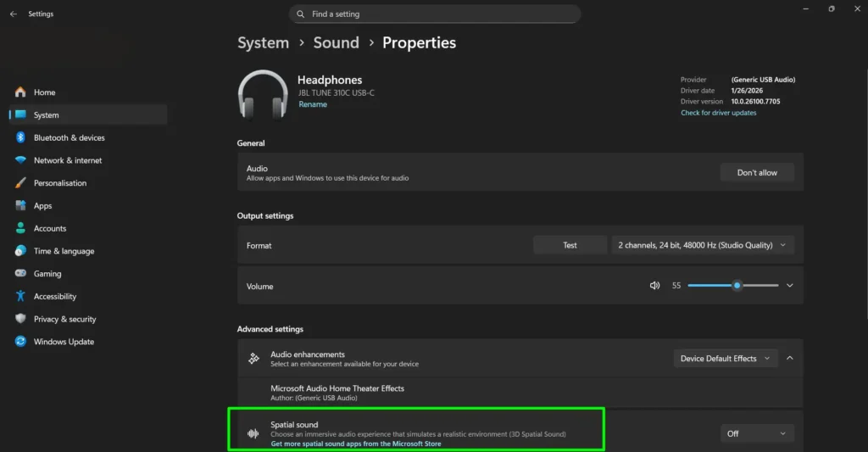Click the Windows Update arrows icon

tap(20, 341)
